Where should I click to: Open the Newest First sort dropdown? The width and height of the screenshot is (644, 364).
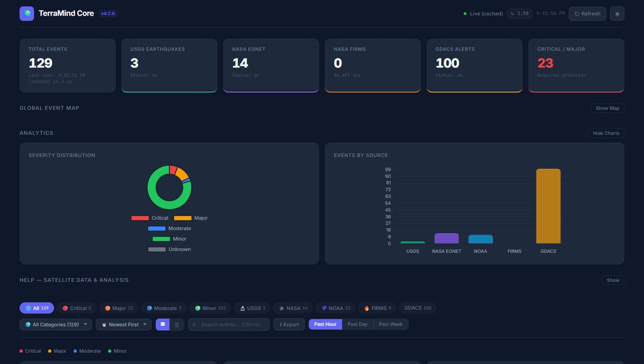click(124, 324)
